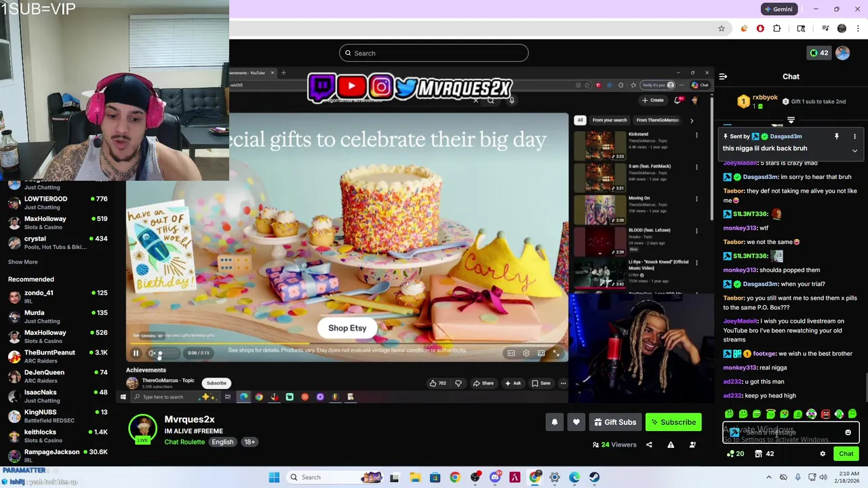Click Show More in followed channels
868x488 pixels.
point(23,262)
